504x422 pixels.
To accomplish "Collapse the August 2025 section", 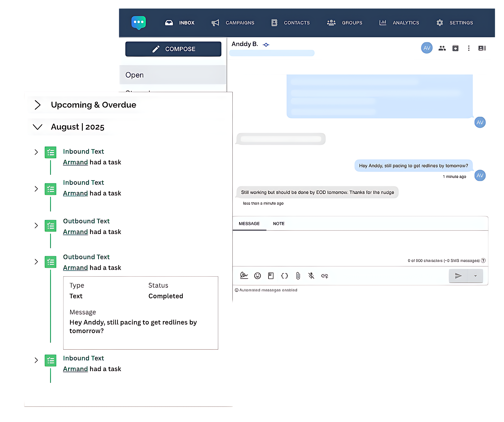I will click(37, 127).
